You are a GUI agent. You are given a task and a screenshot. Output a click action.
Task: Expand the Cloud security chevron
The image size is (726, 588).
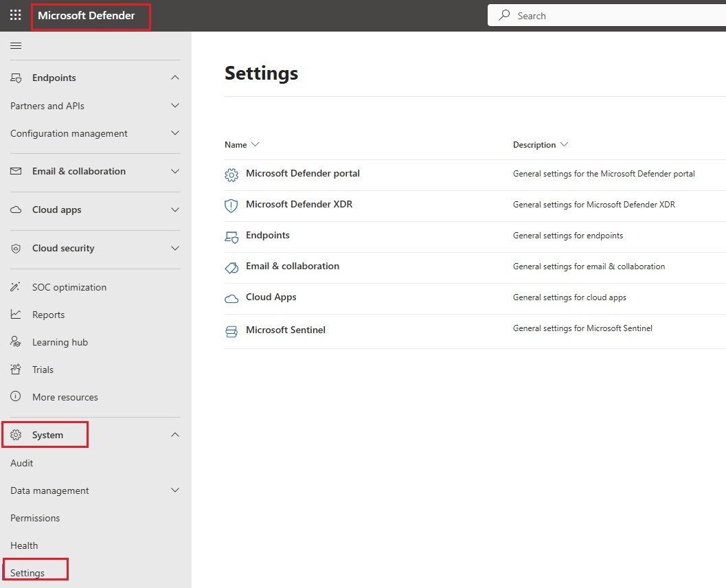[x=175, y=248]
